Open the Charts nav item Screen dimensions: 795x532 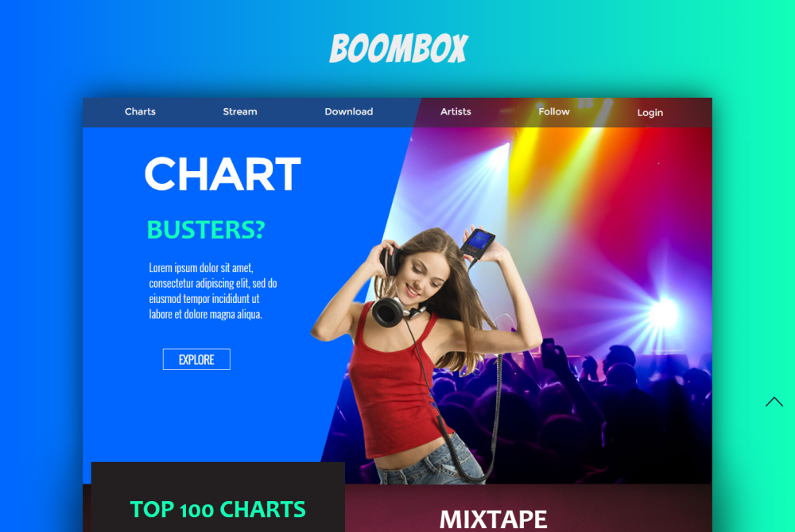pos(140,111)
